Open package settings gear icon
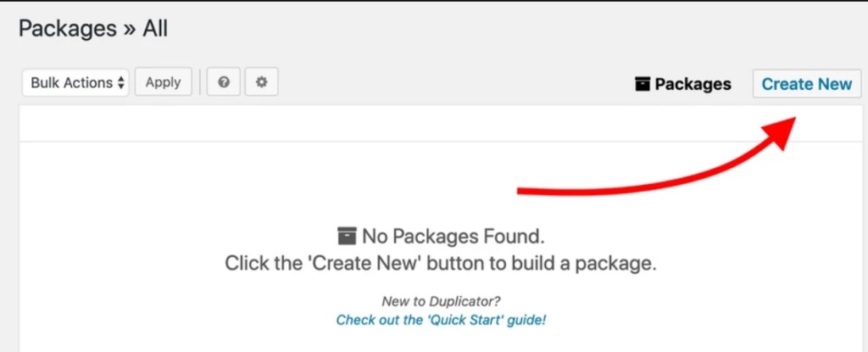The image size is (868, 352). click(261, 82)
